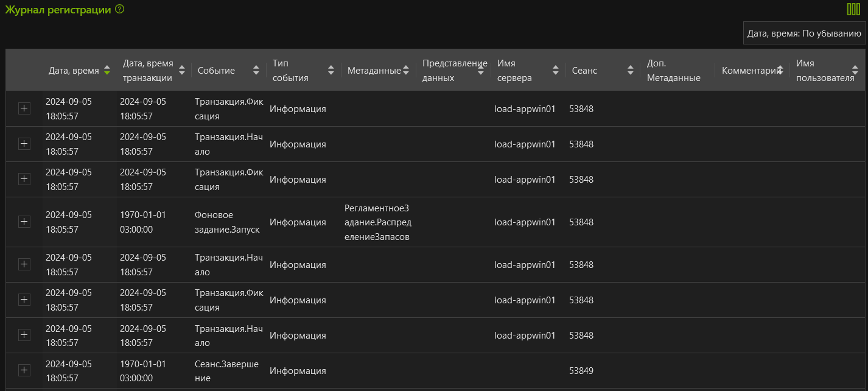Expand the second row Транзакция.Начало
Screen dimensions: 868x391
tap(24, 144)
